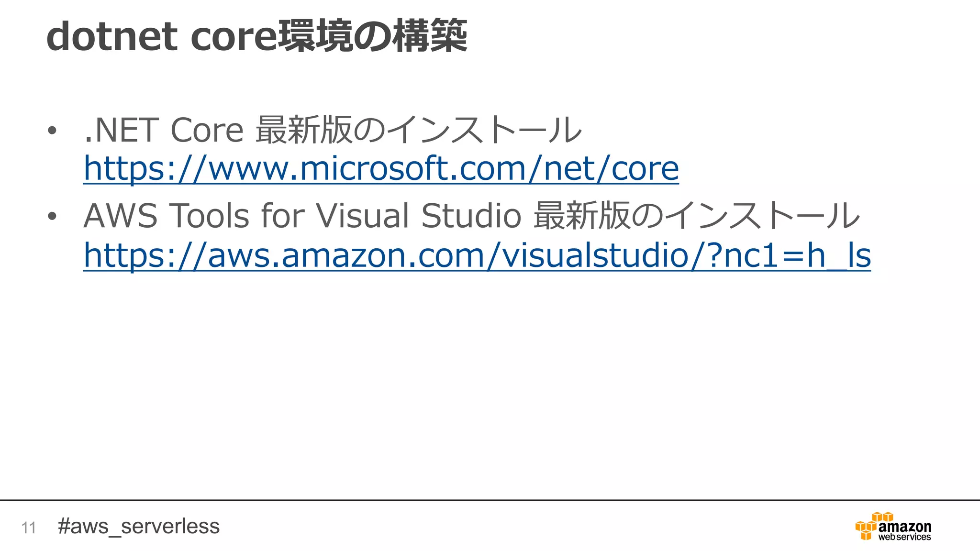Click the 'web services' text under amazon
This screenshot has width=980, height=551.
tap(904, 537)
